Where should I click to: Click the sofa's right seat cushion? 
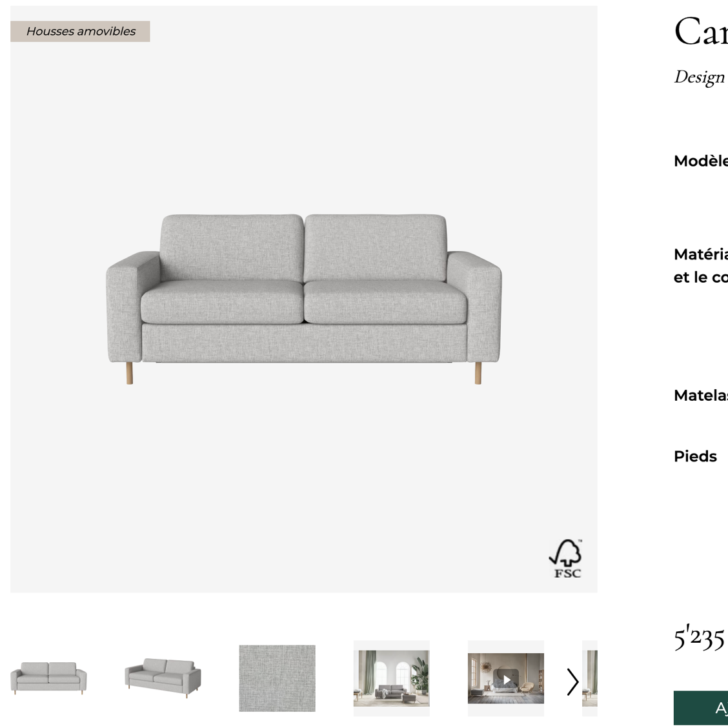coord(385,302)
